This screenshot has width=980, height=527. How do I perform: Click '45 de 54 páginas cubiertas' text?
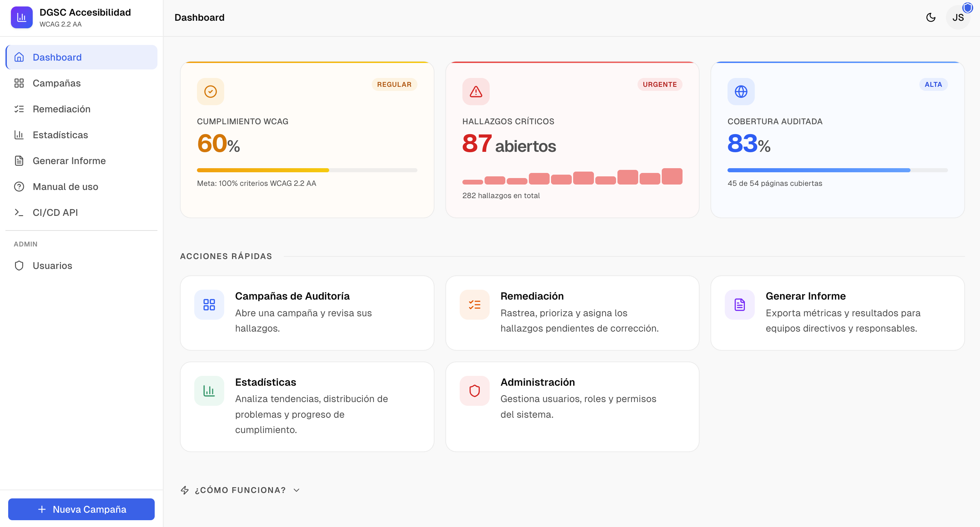tap(775, 183)
